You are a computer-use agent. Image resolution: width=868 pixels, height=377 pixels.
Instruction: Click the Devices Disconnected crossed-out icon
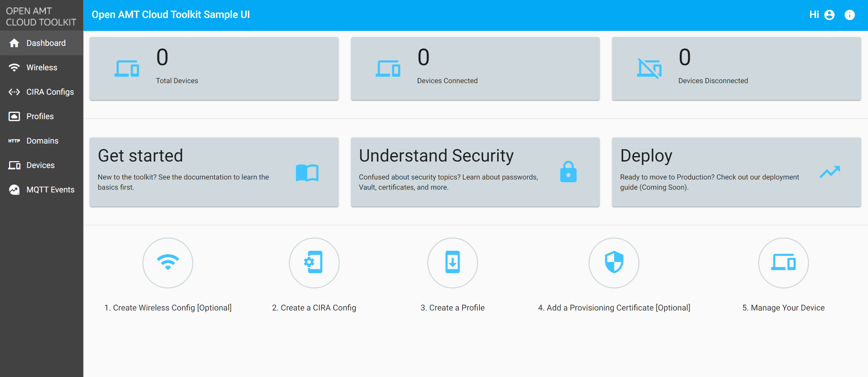click(649, 69)
